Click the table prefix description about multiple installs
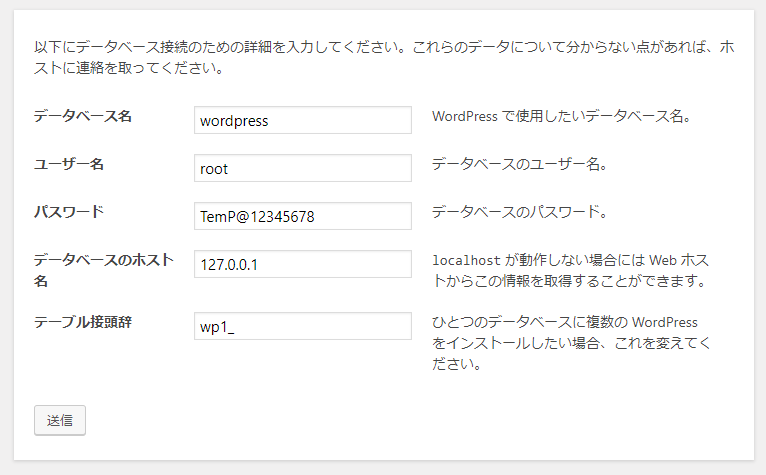Viewport: 766px width, 475px height. coord(571,343)
